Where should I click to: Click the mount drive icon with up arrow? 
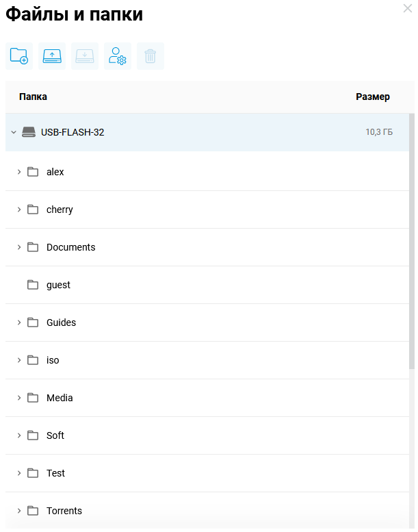coord(52,56)
